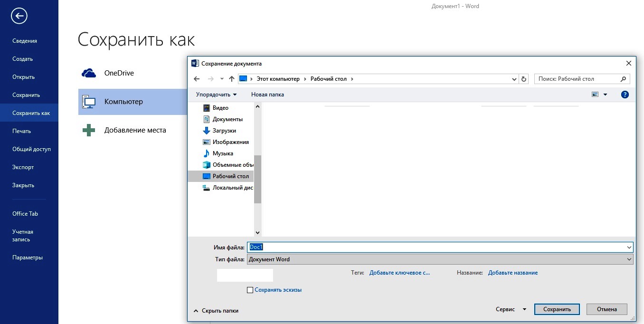Select the Компьютер monitor icon
Viewport: 644px width, 324px height.
point(89,102)
